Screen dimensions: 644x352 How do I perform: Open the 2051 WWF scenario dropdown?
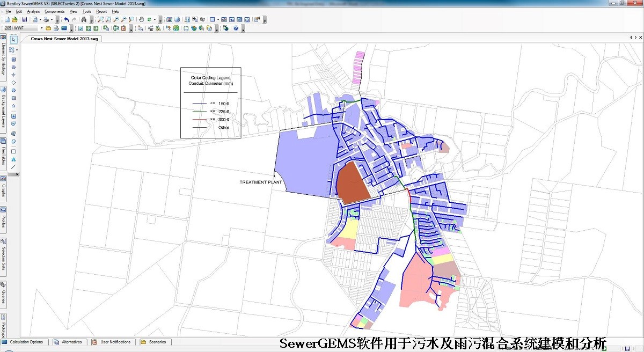pyautogui.click(x=41, y=28)
